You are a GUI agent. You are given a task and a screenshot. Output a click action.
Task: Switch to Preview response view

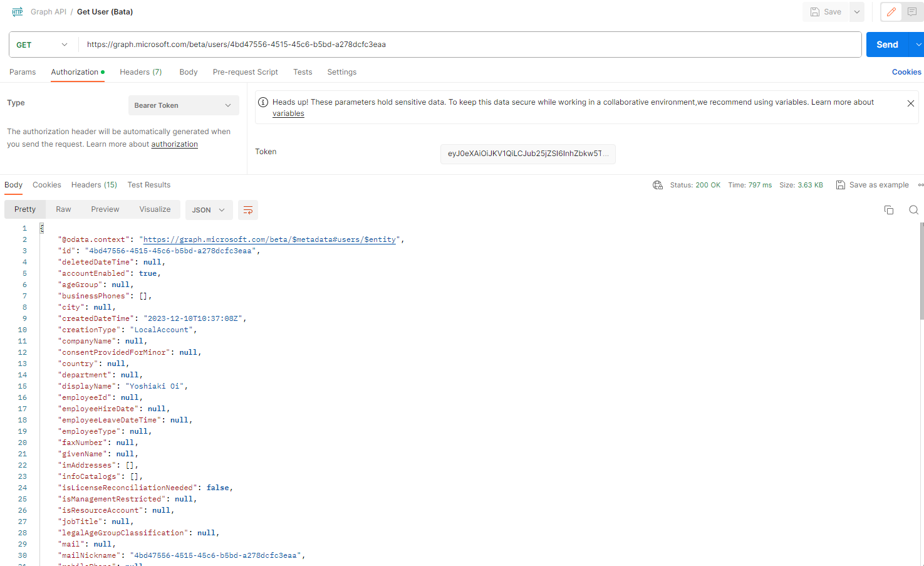105,209
